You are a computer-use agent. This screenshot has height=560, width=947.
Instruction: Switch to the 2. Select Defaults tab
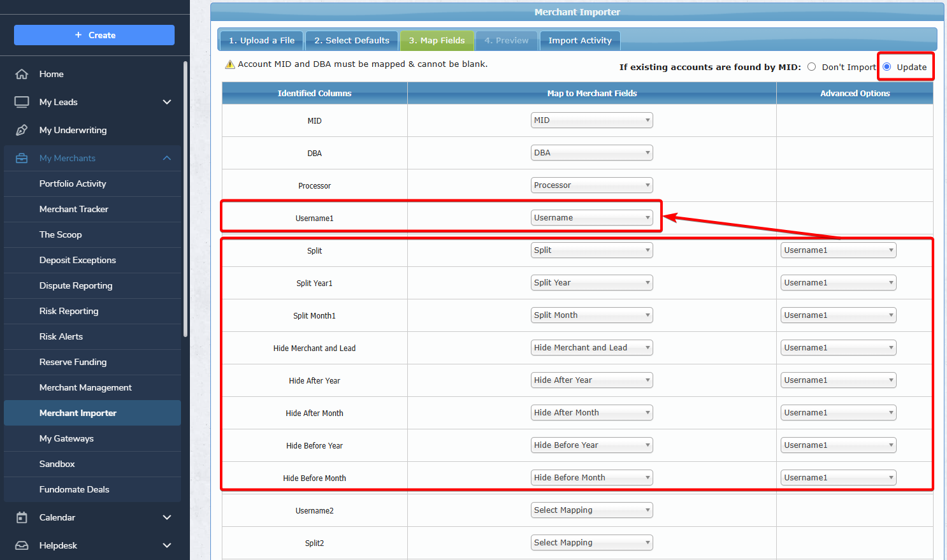tap(352, 41)
